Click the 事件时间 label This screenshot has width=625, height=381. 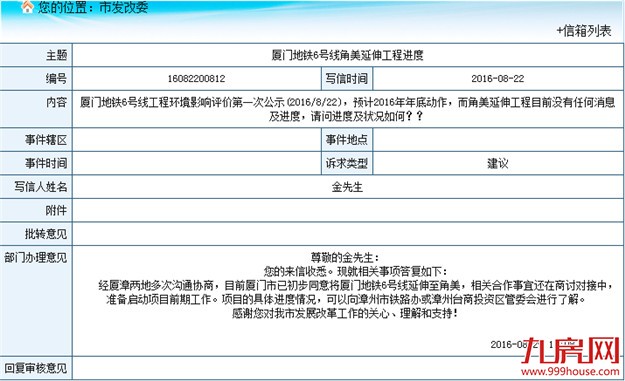[46, 163]
